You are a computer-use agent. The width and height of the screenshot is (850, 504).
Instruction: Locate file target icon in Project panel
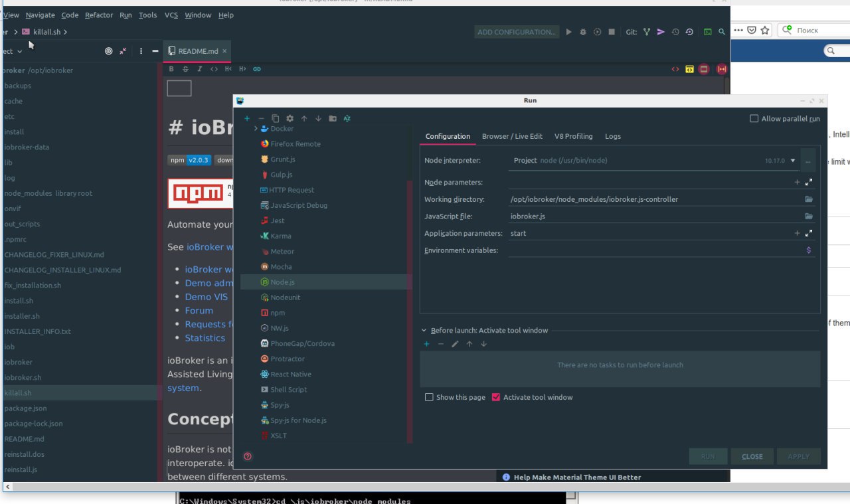tap(109, 51)
